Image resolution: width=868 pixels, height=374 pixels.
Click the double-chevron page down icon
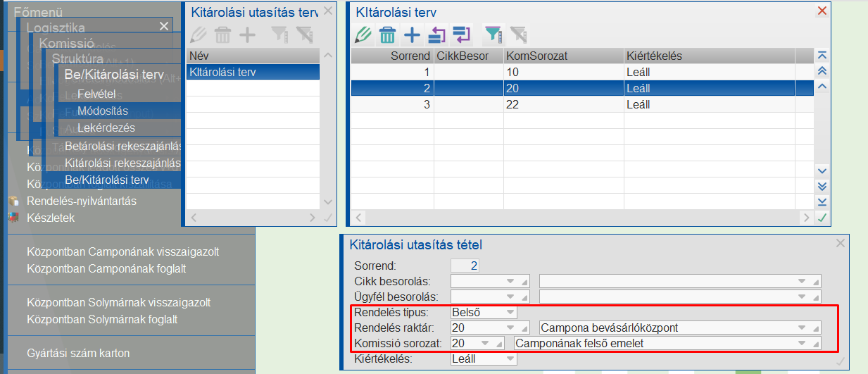pos(822,187)
